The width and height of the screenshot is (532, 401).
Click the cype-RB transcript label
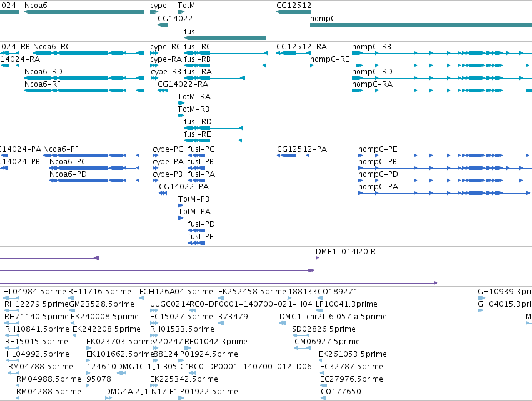tap(166, 72)
